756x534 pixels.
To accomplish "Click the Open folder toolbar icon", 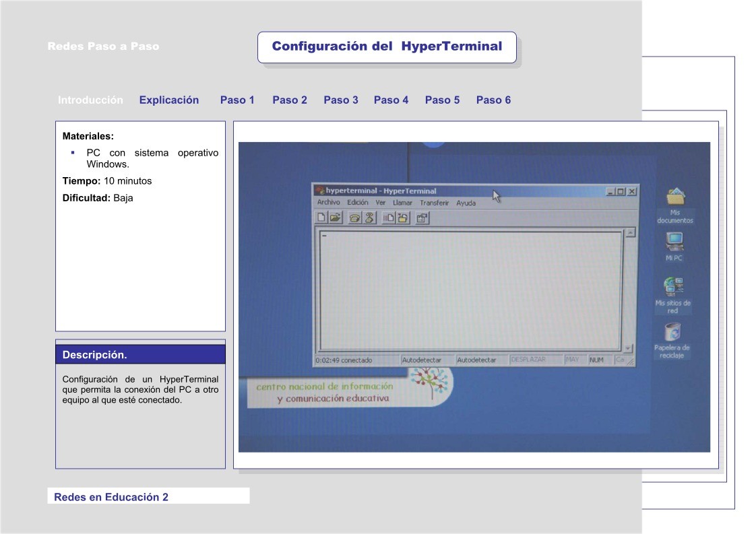I will click(336, 218).
